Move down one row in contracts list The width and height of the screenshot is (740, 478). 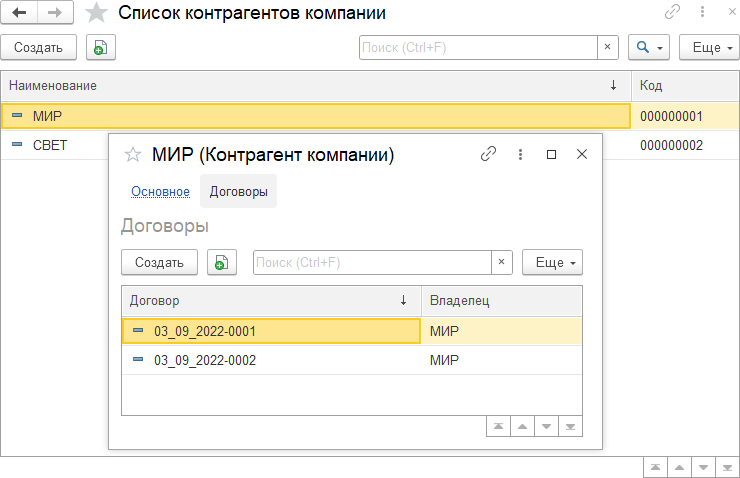[x=547, y=427]
